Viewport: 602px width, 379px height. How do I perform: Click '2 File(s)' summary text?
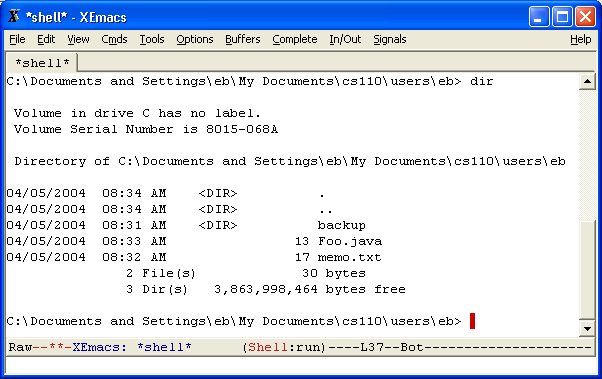click(161, 273)
